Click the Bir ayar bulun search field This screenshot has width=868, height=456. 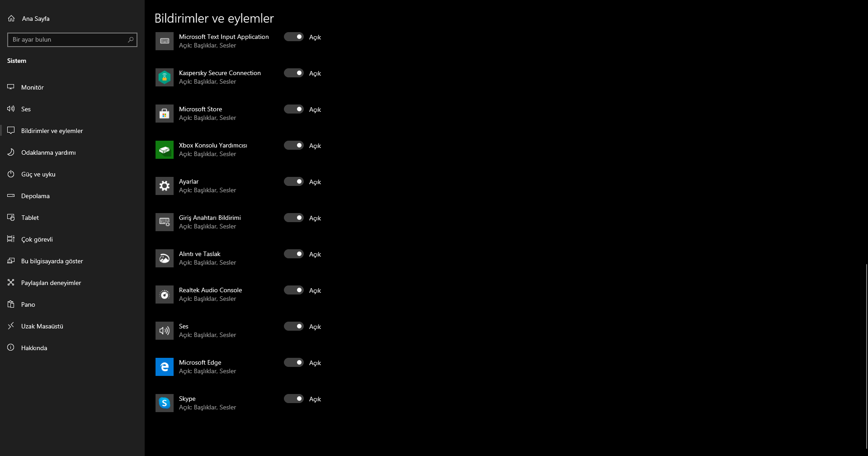(x=68, y=40)
